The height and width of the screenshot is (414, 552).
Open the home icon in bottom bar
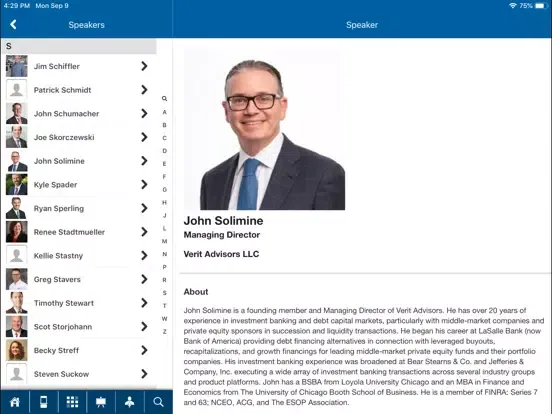(15, 402)
